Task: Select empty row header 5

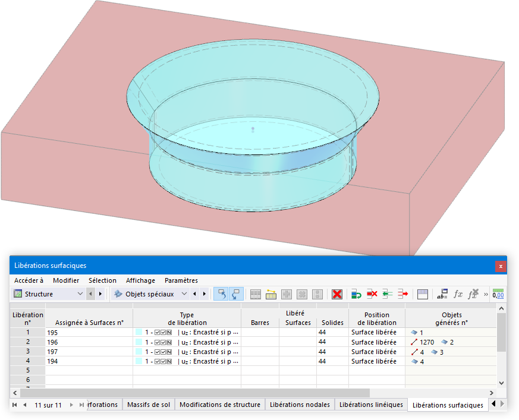Action: click(28, 370)
